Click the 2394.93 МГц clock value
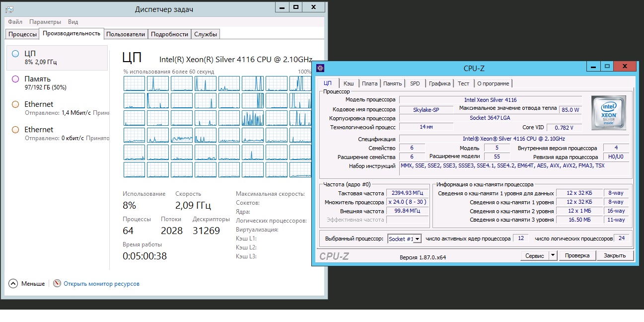This screenshot has height=322, width=644. [x=408, y=193]
